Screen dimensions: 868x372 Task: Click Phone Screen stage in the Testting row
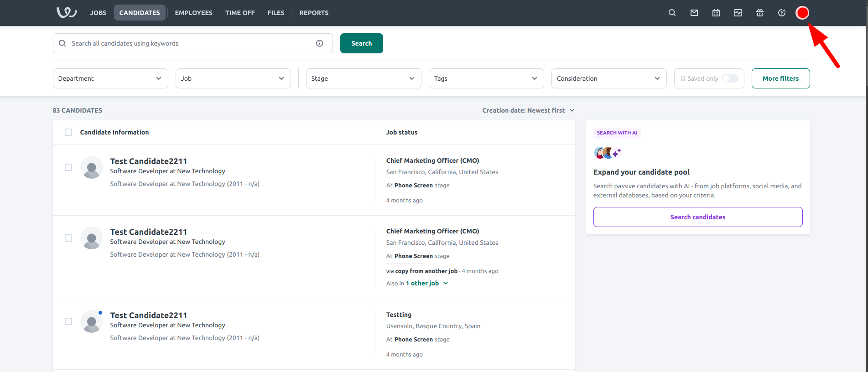coord(414,339)
